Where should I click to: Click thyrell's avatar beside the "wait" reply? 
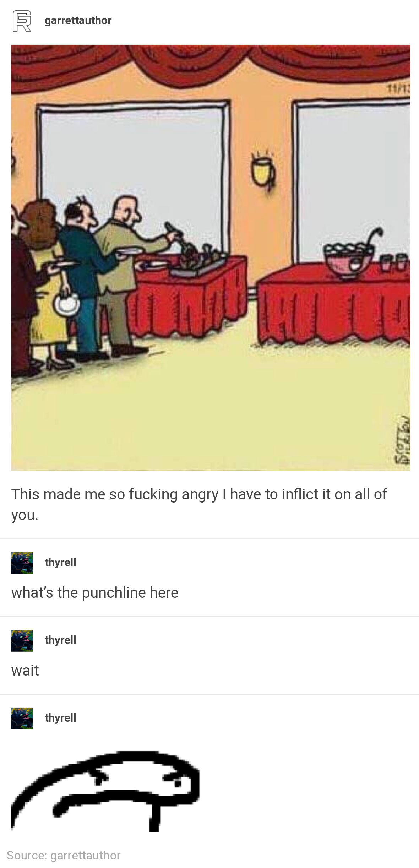coord(22,641)
